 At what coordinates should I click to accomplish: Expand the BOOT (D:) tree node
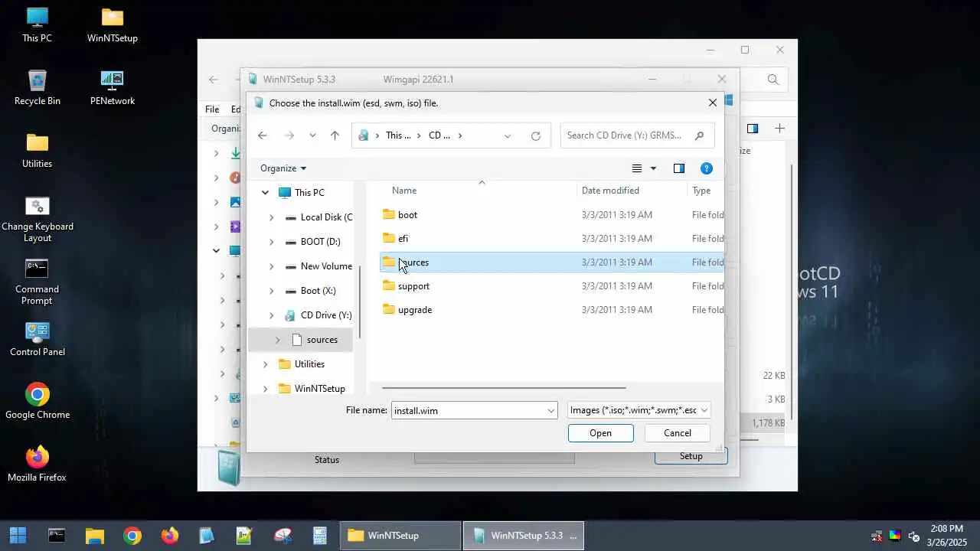(x=271, y=242)
